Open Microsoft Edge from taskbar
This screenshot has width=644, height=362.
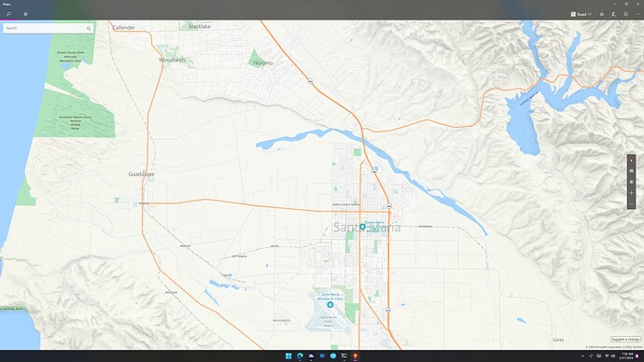300,355
